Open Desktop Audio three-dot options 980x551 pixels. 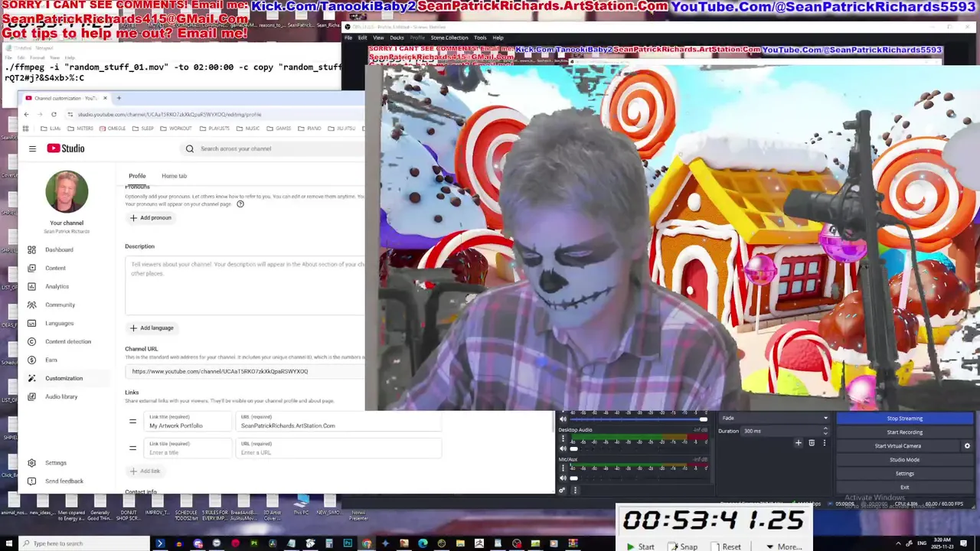(563, 439)
